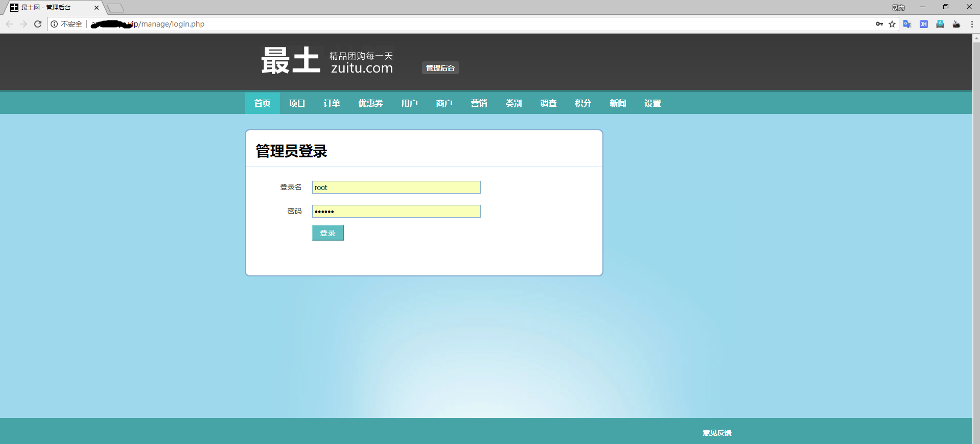Click the 最土网 - 管理后台 tab title
The image size is (980, 444).
click(x=46, y=8)
